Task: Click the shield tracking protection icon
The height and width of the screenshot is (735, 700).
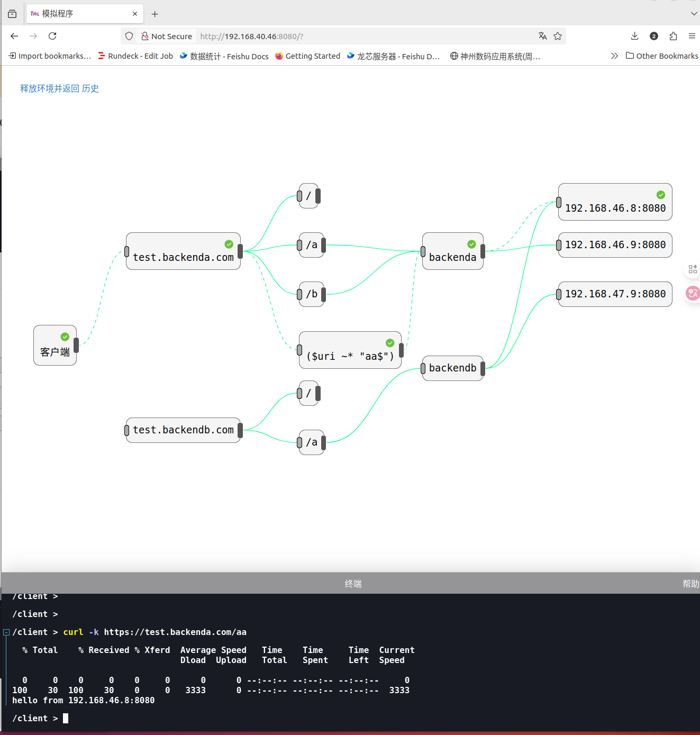Action: click(x=129, y=36)
